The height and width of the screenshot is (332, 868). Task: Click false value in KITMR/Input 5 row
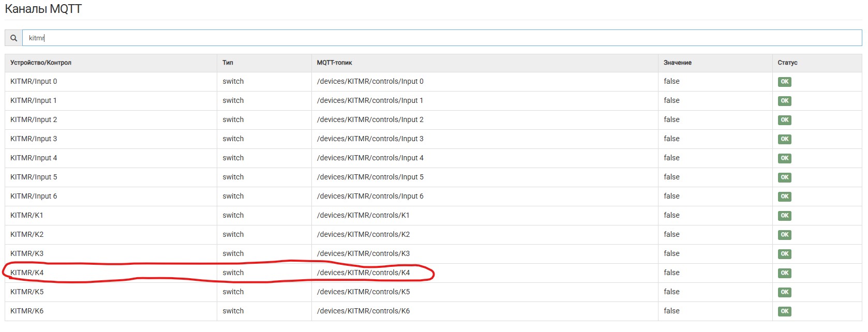[x=671, y=177]
